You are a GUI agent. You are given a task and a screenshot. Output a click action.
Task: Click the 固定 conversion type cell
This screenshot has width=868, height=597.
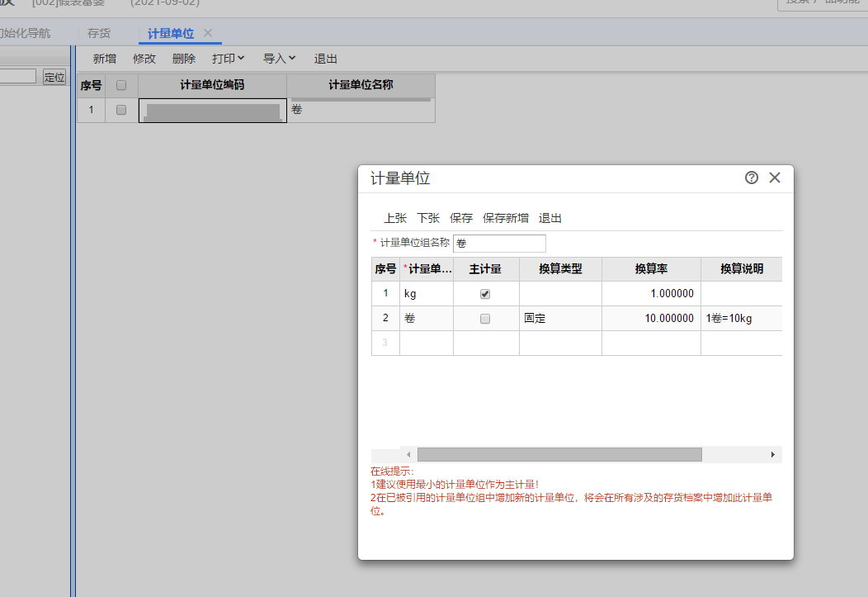point(560,319)
